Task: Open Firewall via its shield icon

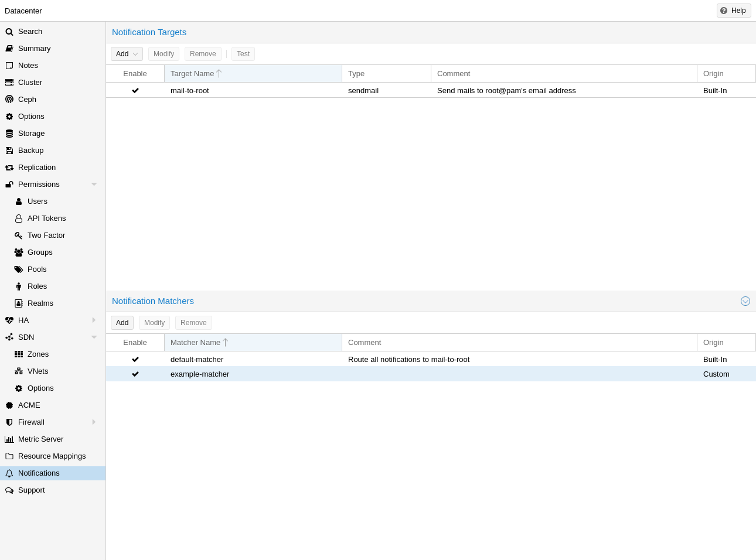Action: pos(9,422)
